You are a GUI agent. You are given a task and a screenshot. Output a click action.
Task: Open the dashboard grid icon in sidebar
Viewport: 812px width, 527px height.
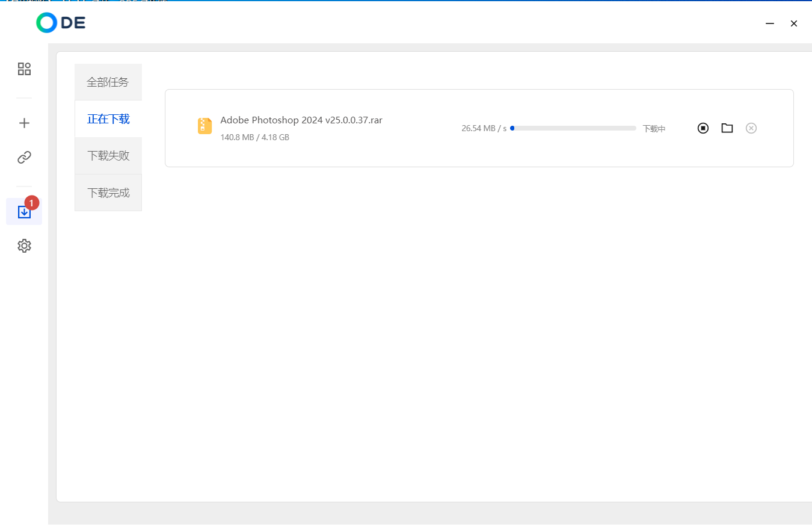point(24,69)
